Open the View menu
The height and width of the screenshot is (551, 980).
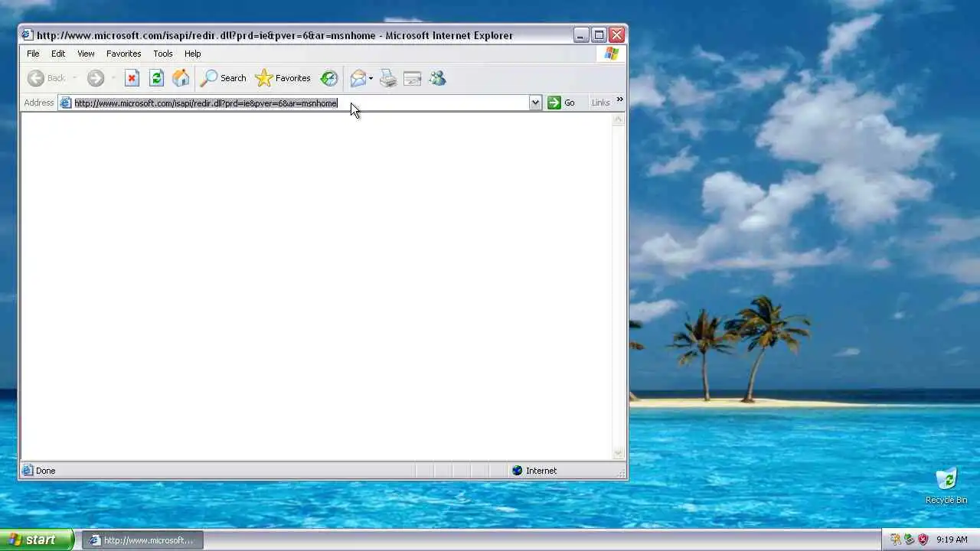pos(86,54)
